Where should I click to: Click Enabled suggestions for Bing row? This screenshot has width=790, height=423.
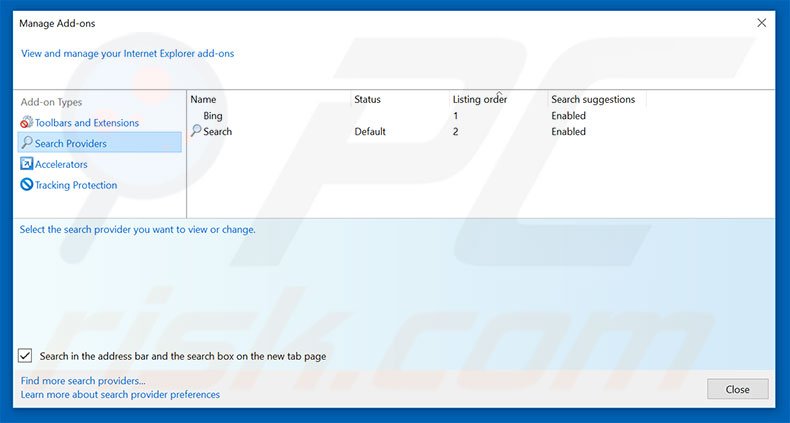pyautogui.click(x=568, y=115)
